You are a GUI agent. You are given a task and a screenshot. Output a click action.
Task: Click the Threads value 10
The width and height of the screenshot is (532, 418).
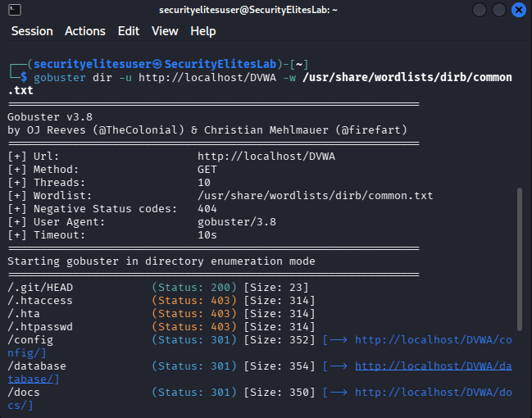[204, 183]
